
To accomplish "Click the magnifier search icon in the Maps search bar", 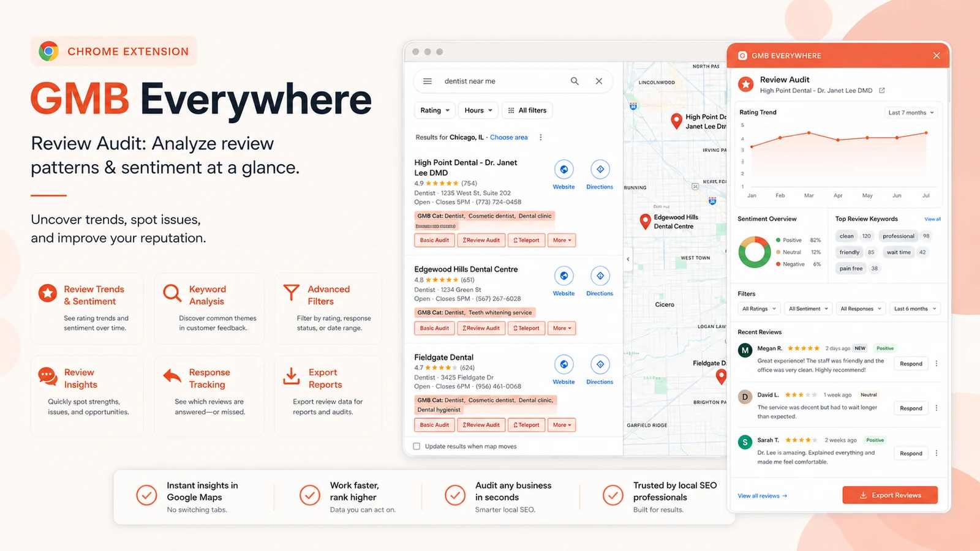I will (x=575, y=81).
